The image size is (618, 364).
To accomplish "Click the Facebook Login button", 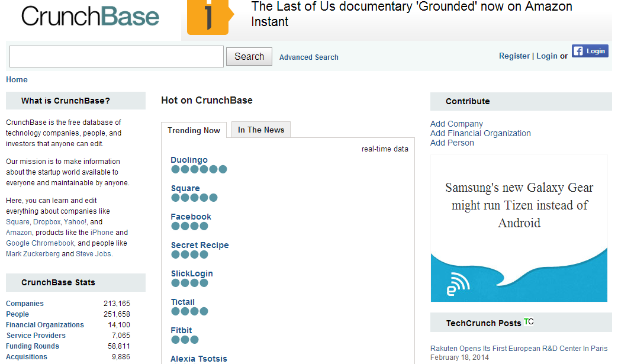I will 590,51.
